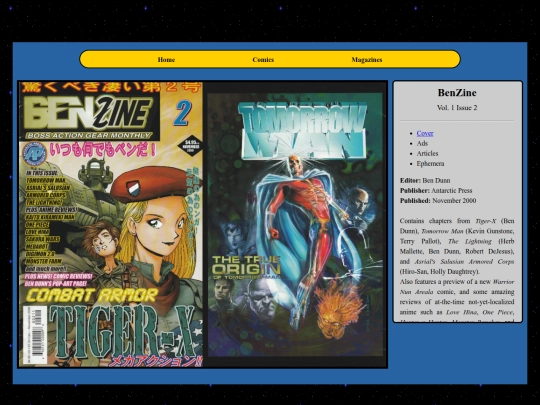Image resolution: width=540 pixels, height=405 pixels.
Task: Select Ephemera in the sidebar list
Action: click(x=430, y=164)
